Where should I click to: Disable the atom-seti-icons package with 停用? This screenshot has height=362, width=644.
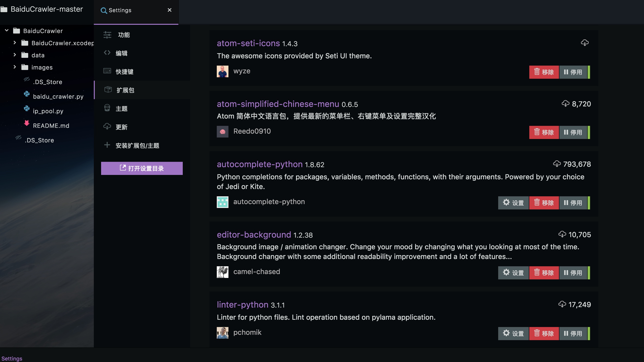[573, 72]
